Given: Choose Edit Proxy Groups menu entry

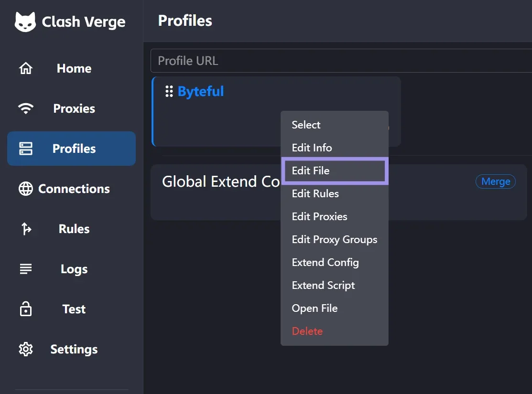Looking at the screenshot, I should [x=335, y=239].
